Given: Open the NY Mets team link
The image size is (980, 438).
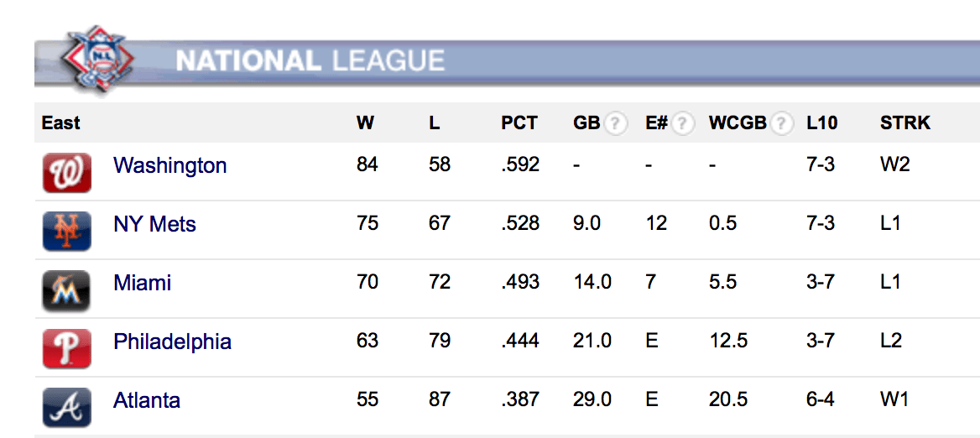Looking at the screenshot, I should [154, 224].
